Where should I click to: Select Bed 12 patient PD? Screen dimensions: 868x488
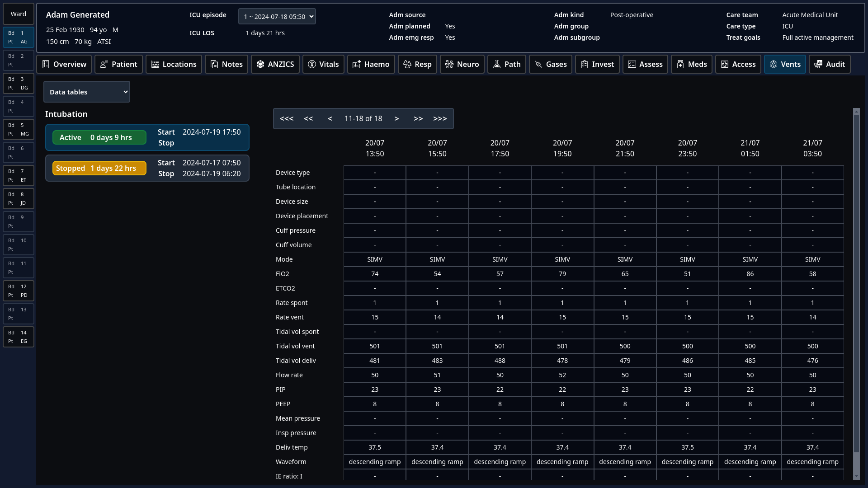click(19, 291)
